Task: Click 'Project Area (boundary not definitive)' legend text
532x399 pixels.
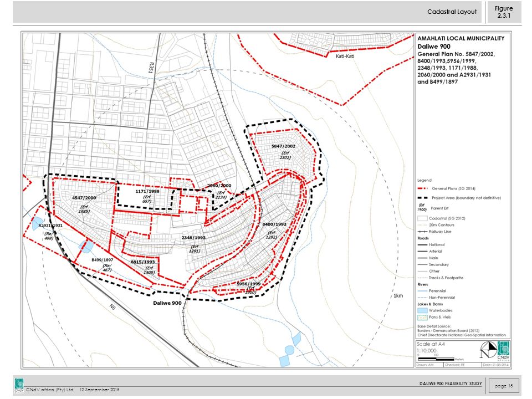Action: point(466,198)
